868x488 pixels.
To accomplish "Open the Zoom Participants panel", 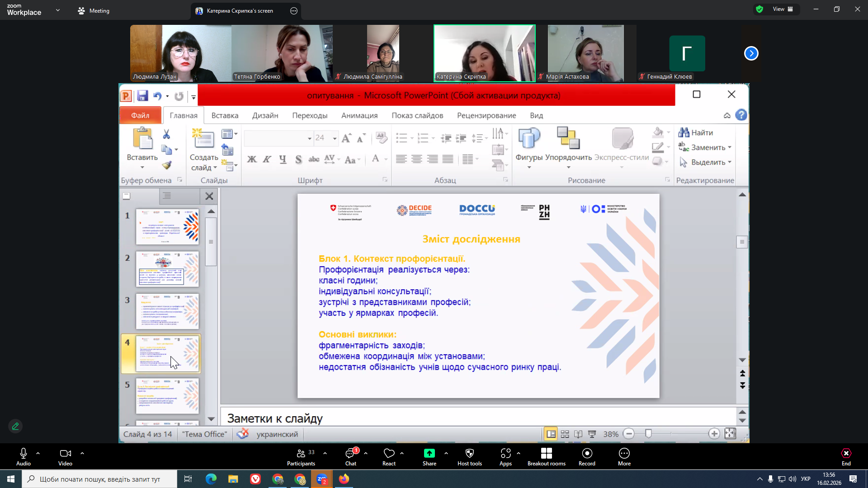I will (x=301, y=456).
